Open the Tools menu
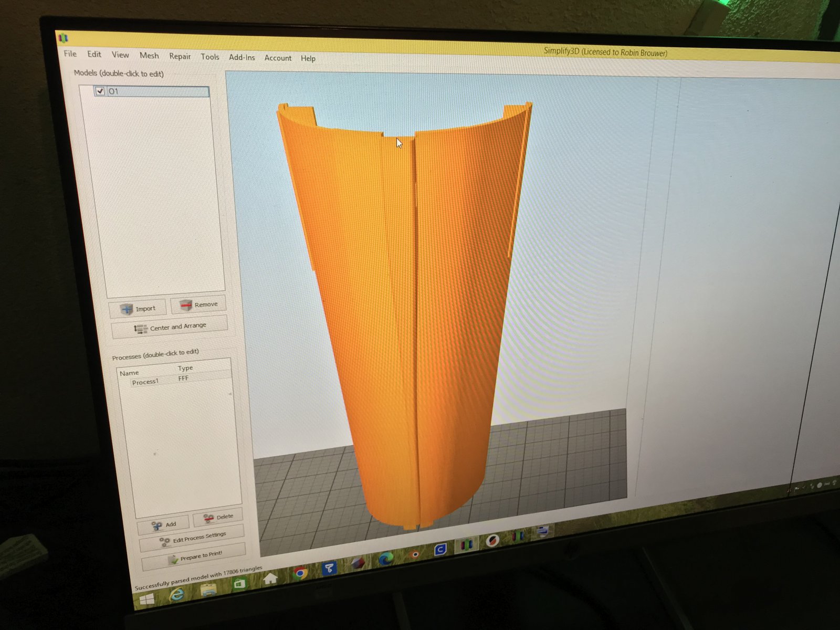The width and height of the screenshot is (840, 630). click(x=209, y=57)
